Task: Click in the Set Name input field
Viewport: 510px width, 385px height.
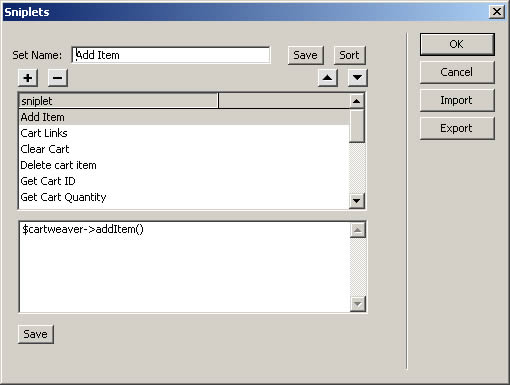Action: [x=171, y=55]
